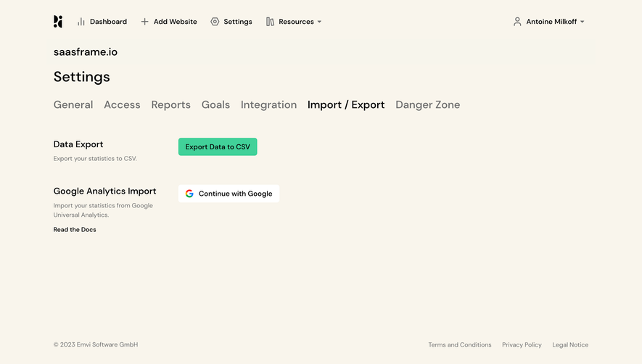Click the plus icon beside Add Website
The image size is (642, 364).
point(144,22)
